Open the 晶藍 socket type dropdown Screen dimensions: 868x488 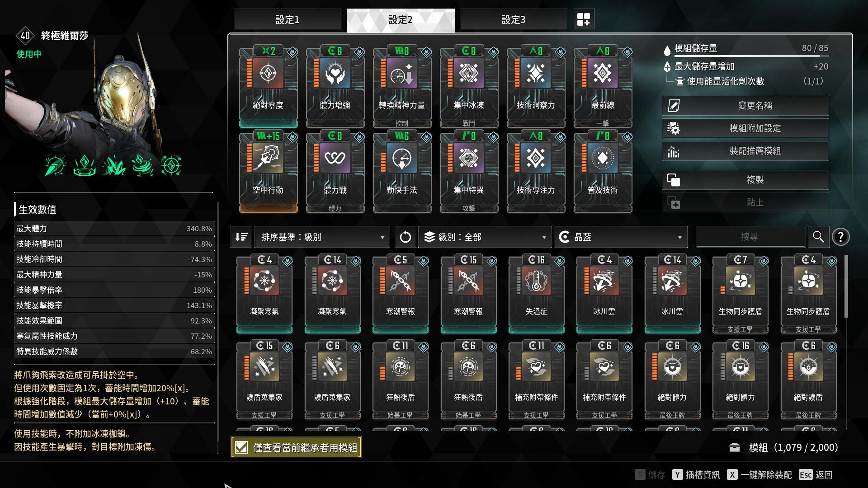tap(621, 237)
